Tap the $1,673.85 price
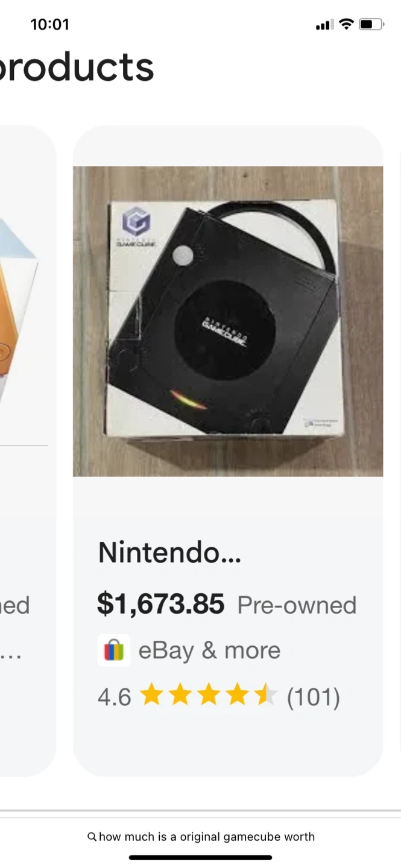Image resolution: width=401 pixels, height=868 pixels. point(160,604)
